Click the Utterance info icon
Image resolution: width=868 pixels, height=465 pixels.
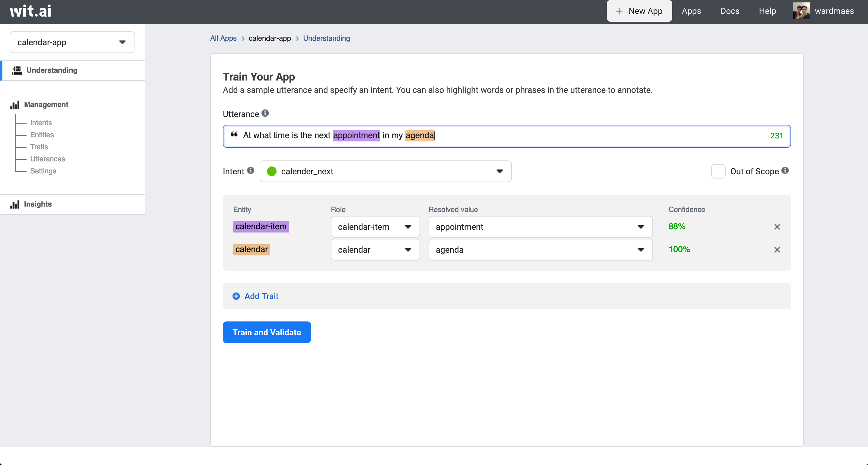(265, 113)
